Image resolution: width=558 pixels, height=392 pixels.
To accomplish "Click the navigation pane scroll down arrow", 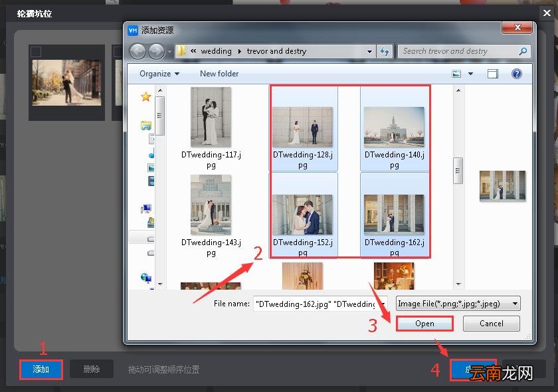I will 160,284.
